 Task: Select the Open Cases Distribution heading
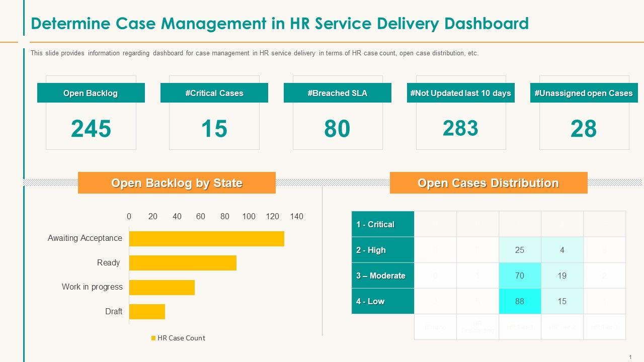488,183
